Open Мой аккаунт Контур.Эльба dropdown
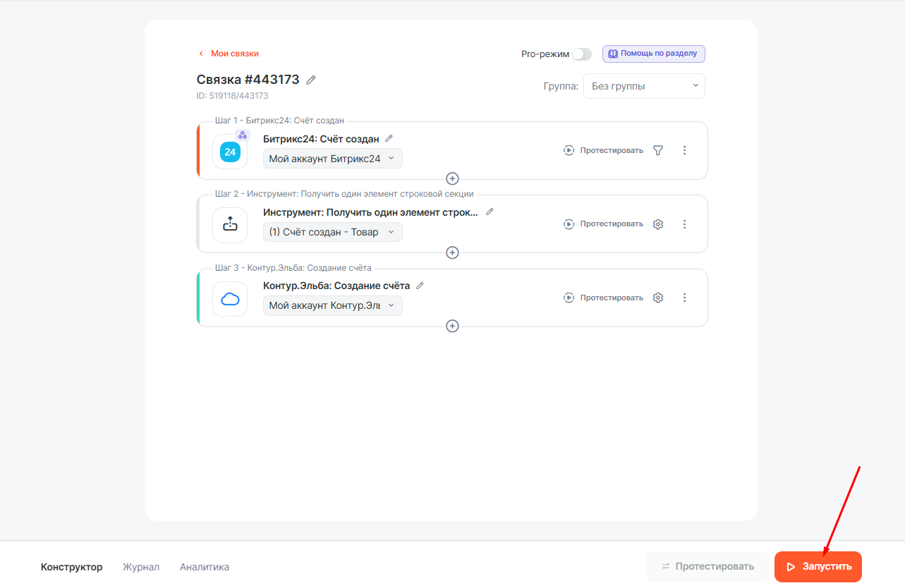This screenshot has height=588, width=905. click(x=332, y=305)
